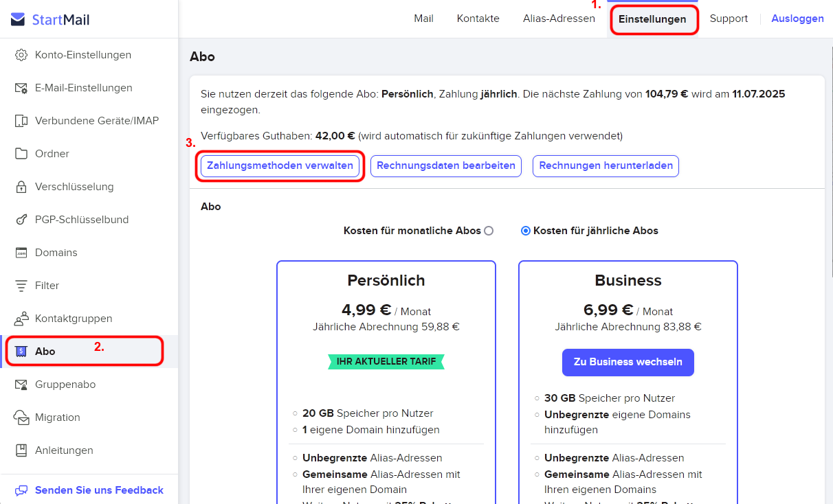This screenshot has width=833, height=504.
Task: Click the PGP-Schlüsselbund key icon
Action: pyautogui.click(x=21, y=220)
